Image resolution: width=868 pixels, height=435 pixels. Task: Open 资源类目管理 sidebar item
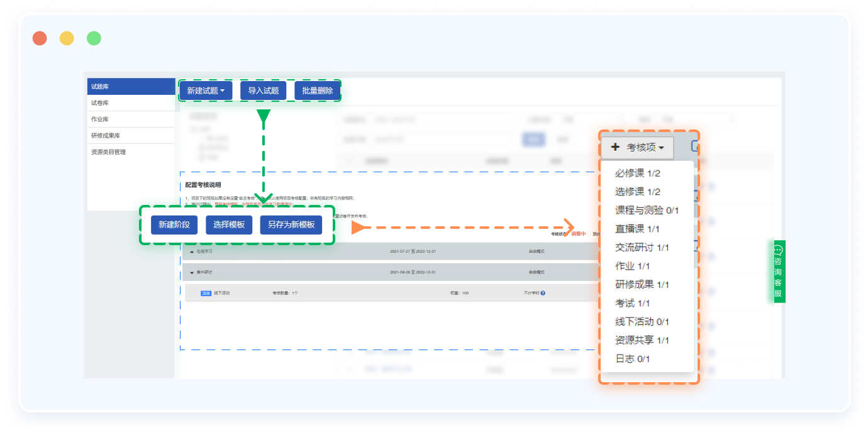[131, 152]
